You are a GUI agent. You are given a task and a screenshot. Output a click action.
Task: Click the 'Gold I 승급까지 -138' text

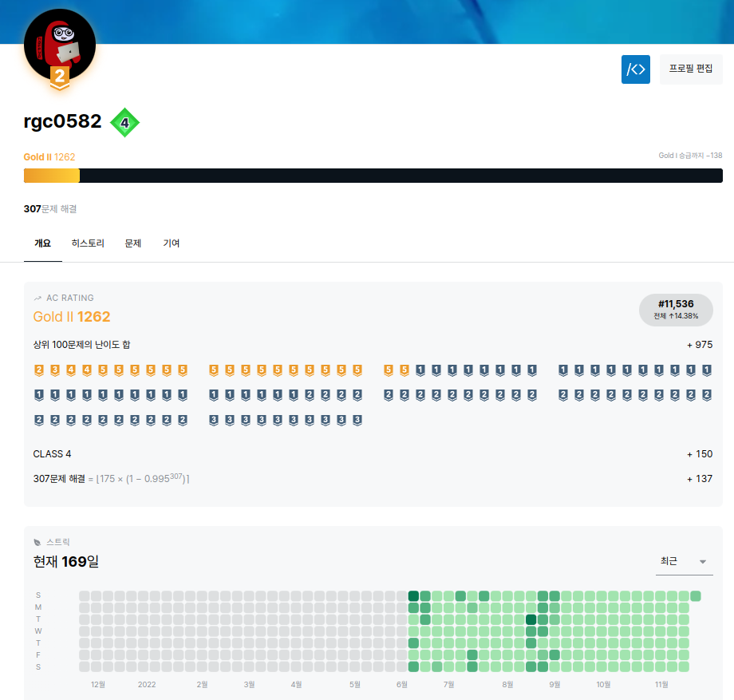(690, 156)
